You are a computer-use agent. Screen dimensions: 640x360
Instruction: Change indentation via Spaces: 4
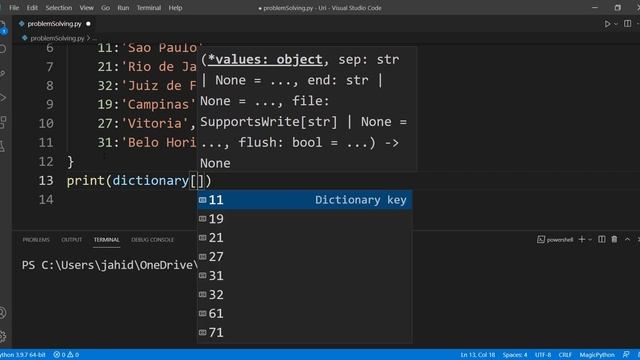515,355
